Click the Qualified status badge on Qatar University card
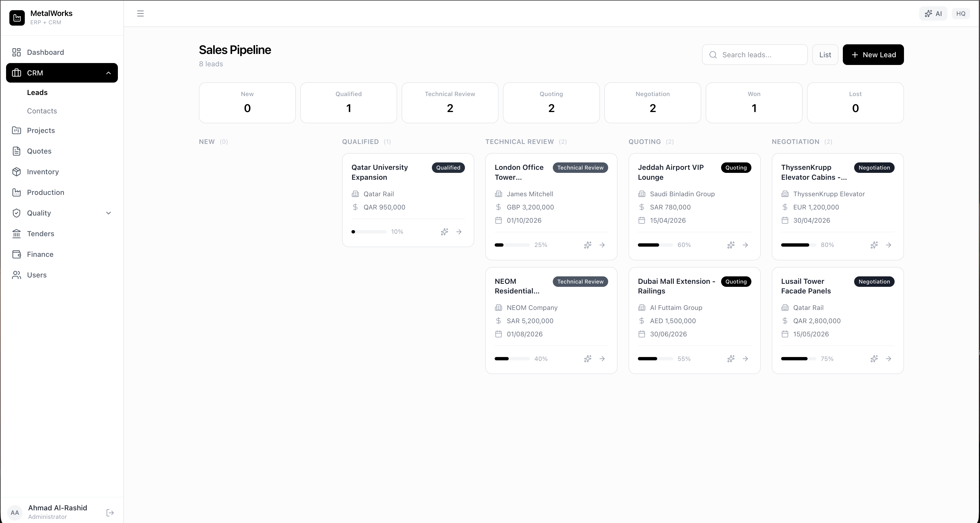This screenshot has height=523, width=980. pyautogui.click(x=448, y=168)
